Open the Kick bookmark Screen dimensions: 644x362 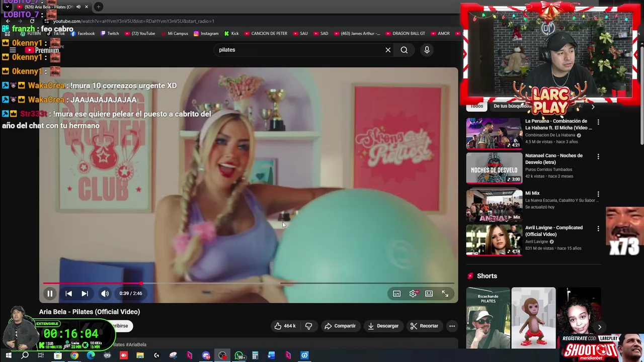231,34
